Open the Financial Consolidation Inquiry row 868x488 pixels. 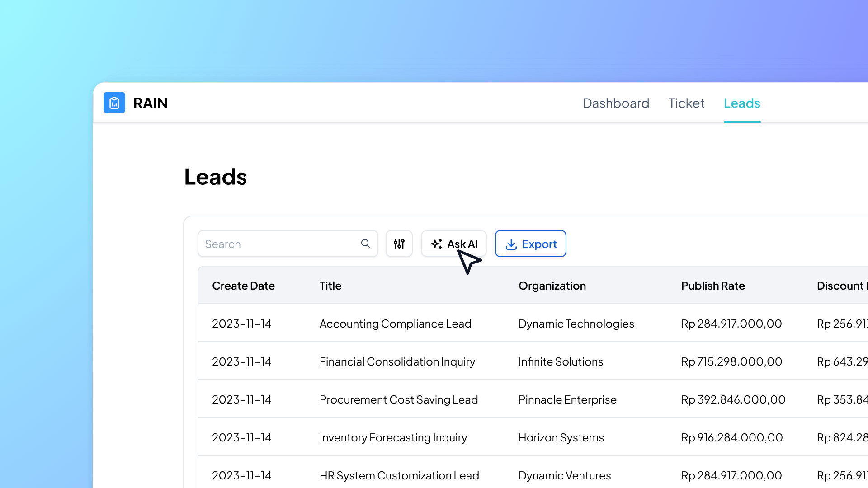pyautogui.click(x=397, y=362)
